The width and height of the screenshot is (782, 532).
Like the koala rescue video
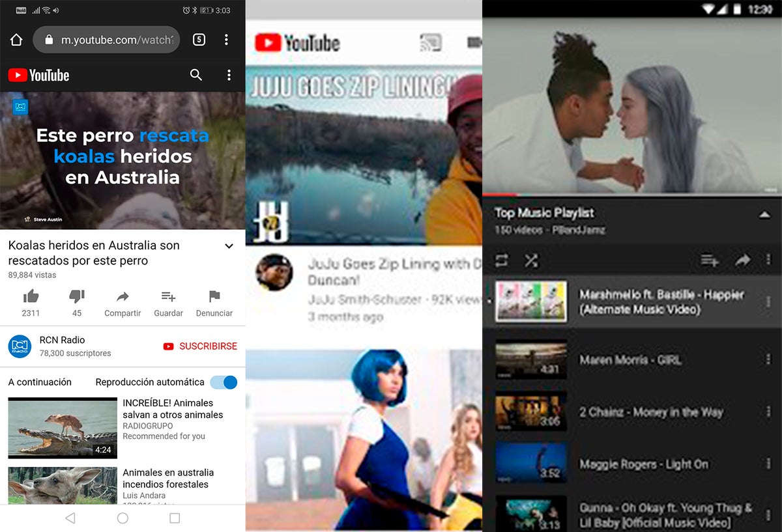pos(31,297)
